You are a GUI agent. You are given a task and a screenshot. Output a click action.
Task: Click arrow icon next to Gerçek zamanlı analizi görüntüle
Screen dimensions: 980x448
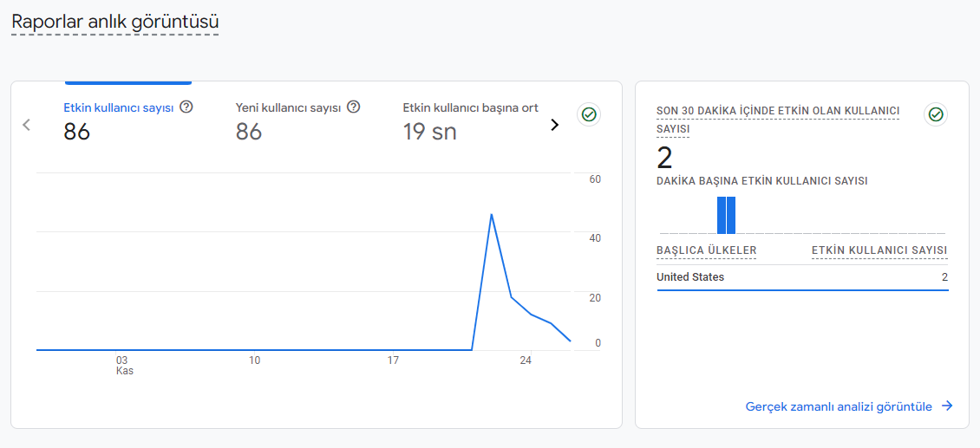point(948,406)
